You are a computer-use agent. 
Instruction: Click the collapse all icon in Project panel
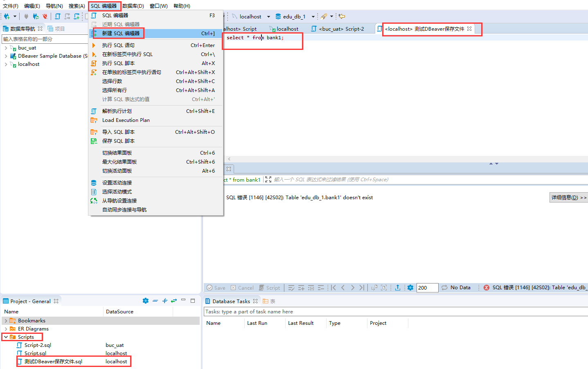[x=155, y=301]
